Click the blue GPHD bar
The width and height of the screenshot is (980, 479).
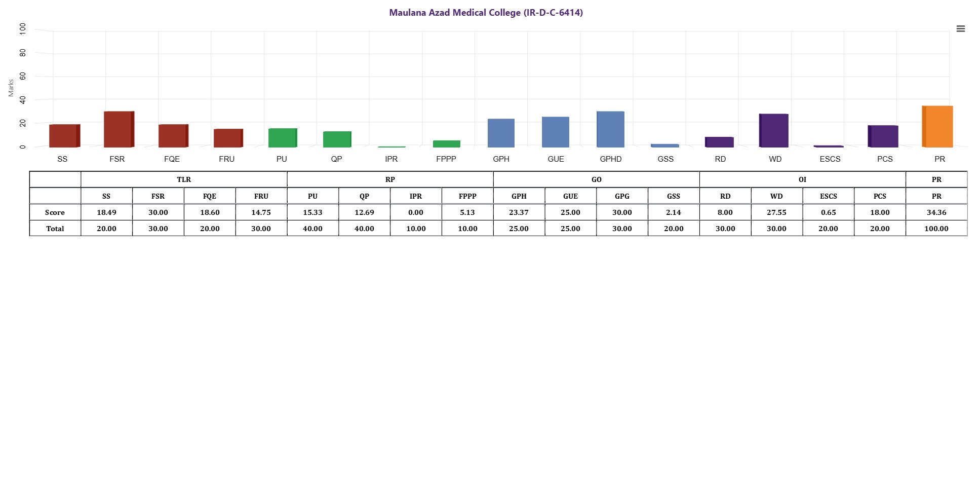[610, 129]
